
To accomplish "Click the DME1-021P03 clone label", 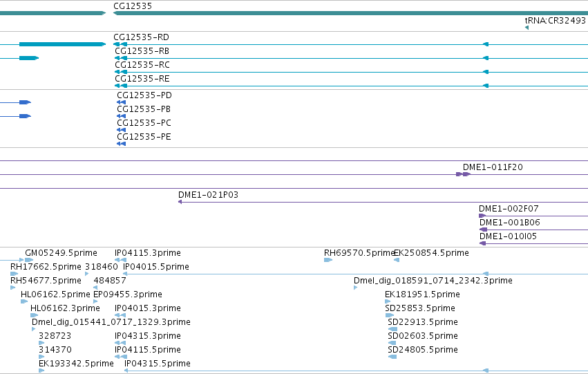I will coord(208,195).
